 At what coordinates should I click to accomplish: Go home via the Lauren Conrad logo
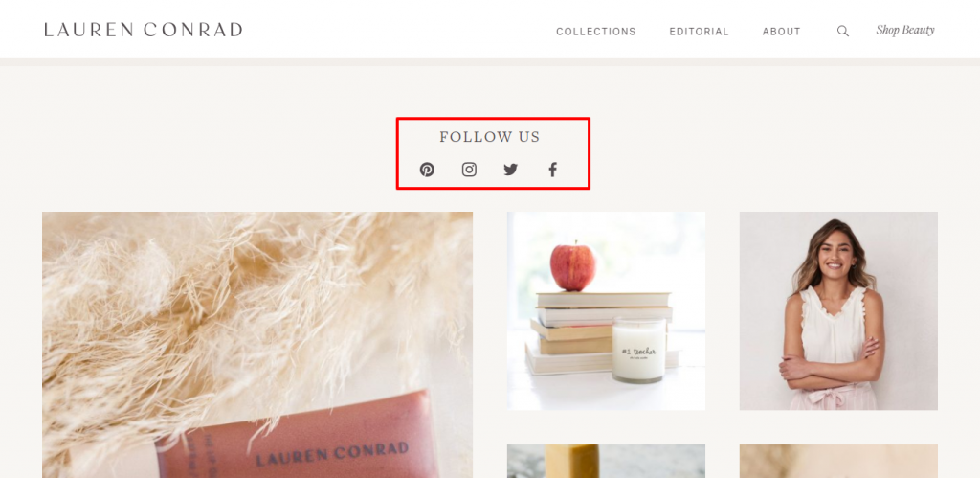point(144,30)
